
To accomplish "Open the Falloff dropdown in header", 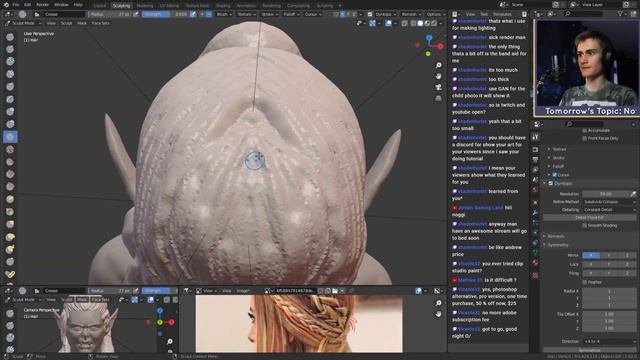I will click(291, 14).
